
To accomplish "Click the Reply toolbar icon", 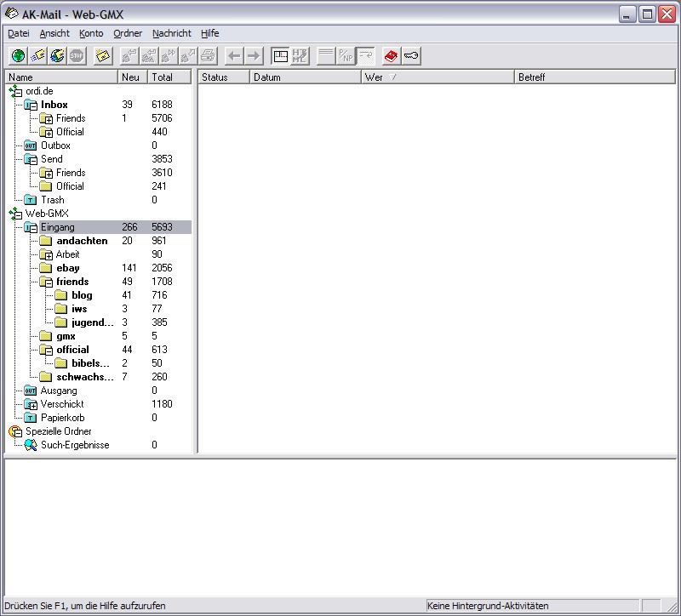I will point(129,56).
